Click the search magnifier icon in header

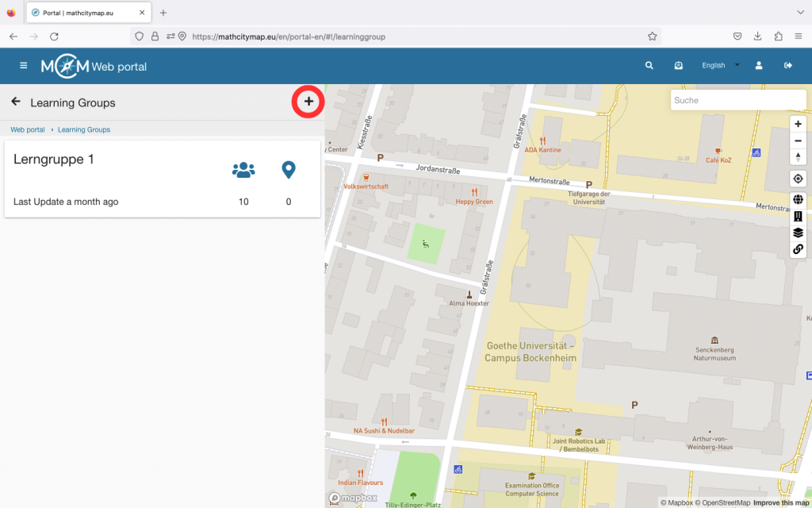pos(649,66)
